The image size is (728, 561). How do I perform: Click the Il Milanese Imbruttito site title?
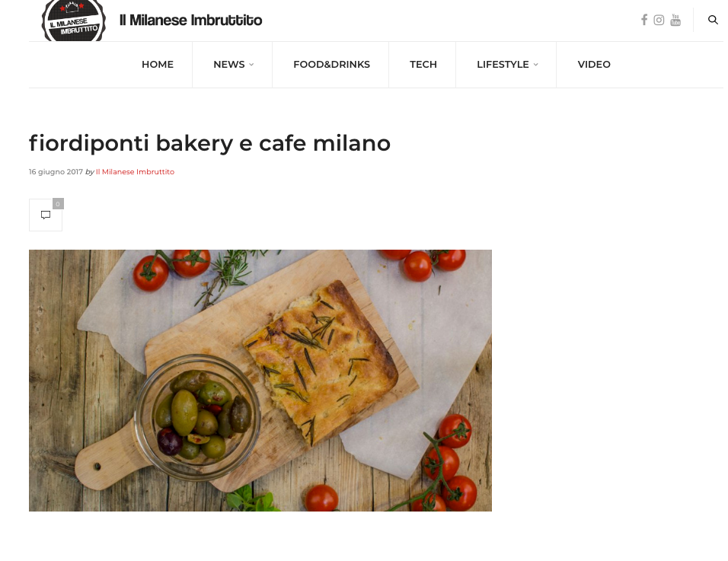(x=191, y=20)
